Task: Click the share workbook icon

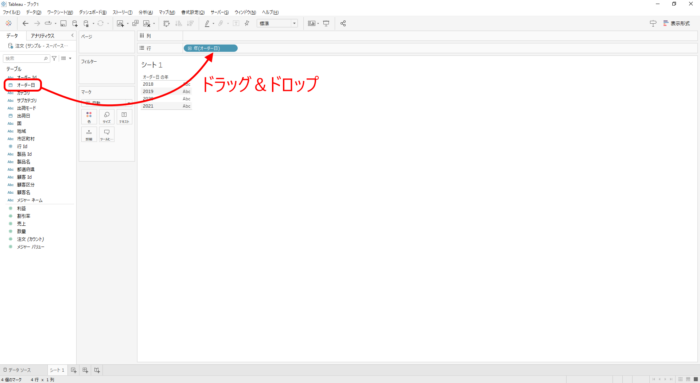Action: pos(343,23)
